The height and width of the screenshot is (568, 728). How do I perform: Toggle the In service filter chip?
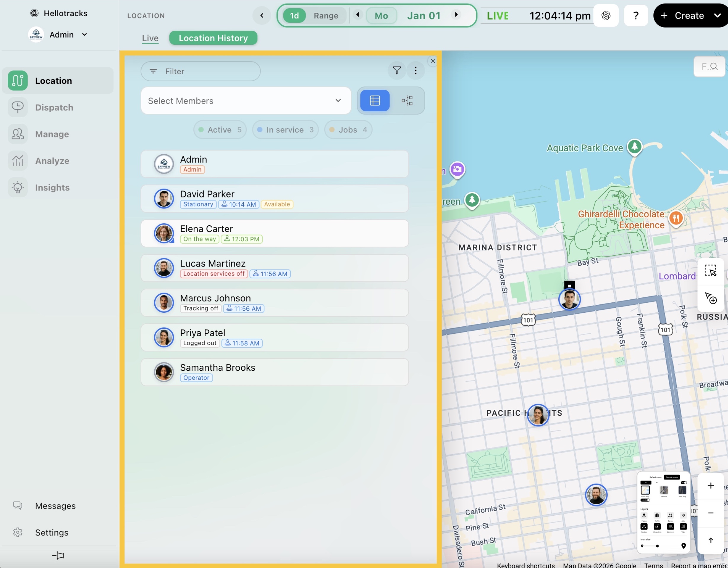[285, 130]
